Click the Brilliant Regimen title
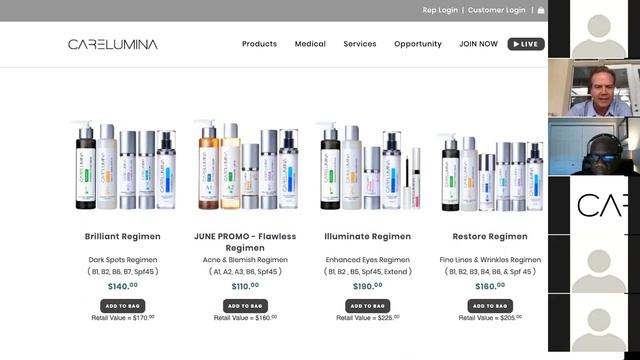Viewport: 640px width, 360px height. (x=122, y=236)
